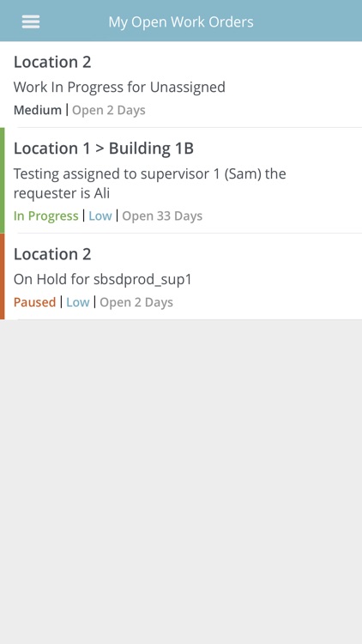Click the Open 33 Days label
The width and height of the screenshot is (362, 644).
coord(162,216)
